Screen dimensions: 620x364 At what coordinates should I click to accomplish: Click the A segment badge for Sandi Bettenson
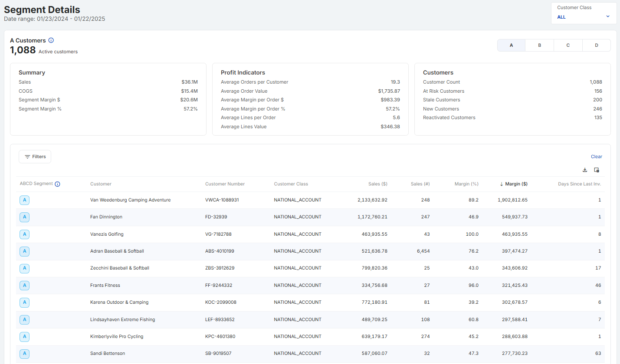click(x=24, y=354)
